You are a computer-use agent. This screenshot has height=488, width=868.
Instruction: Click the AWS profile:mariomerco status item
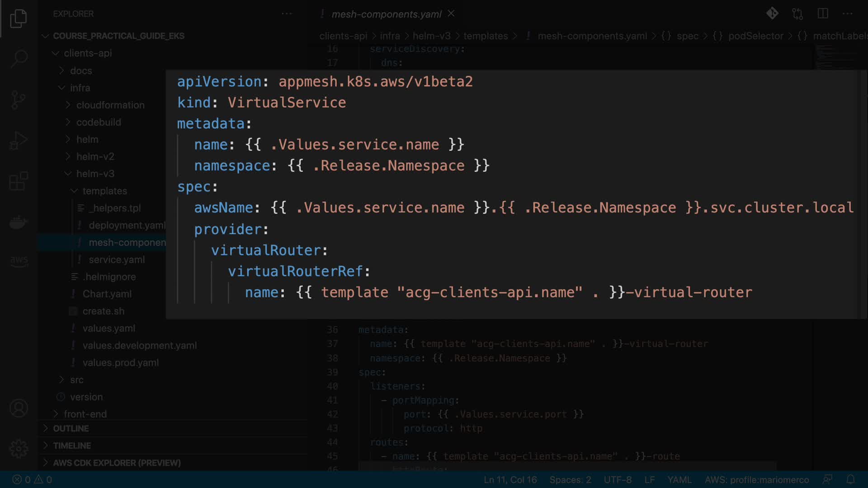click(x=756, y=479)
